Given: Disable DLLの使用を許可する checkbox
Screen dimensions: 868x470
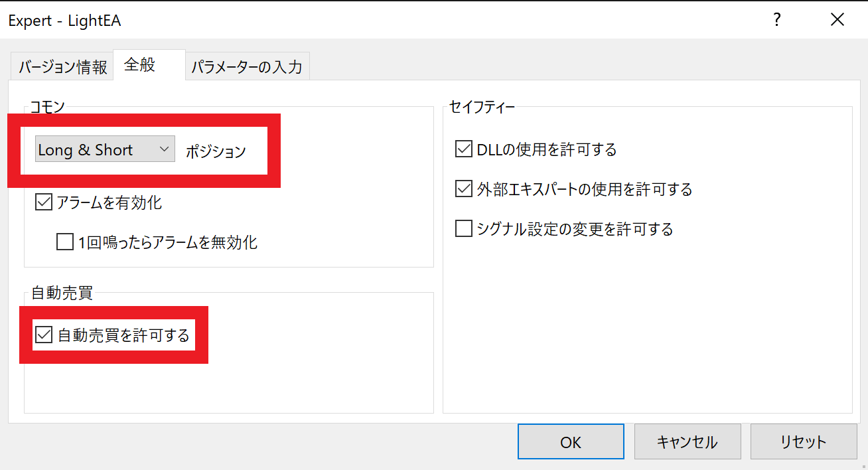Looking at the screenshot, I should (x=463, y=149).
